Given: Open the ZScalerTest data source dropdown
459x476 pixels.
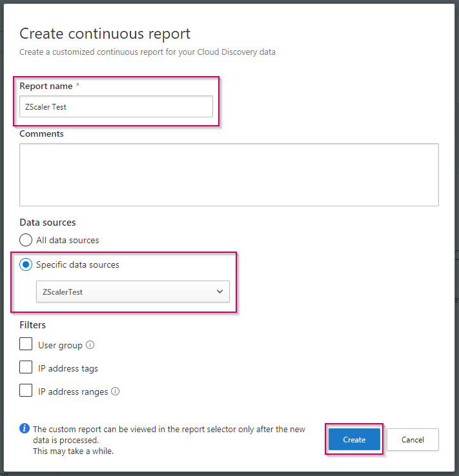Looking at the screenshot, I should pyautogui.click(x=132, y=292).
